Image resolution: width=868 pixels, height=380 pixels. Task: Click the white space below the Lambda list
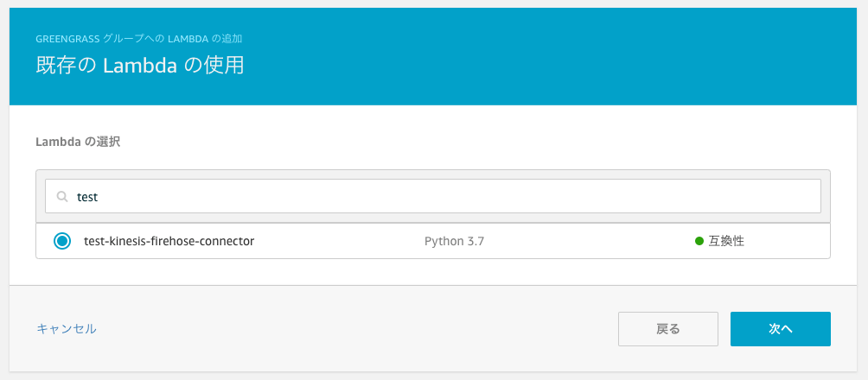(433, 271)
